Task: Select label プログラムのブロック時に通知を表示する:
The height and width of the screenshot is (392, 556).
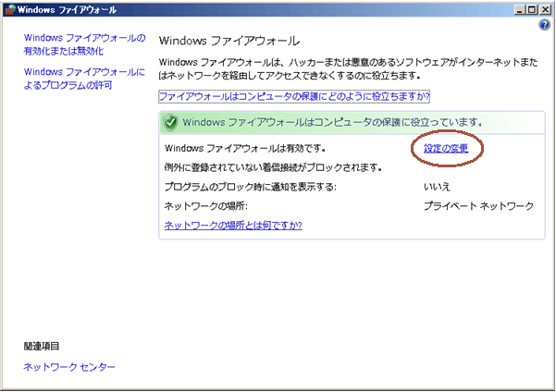Action: point(251,187)
